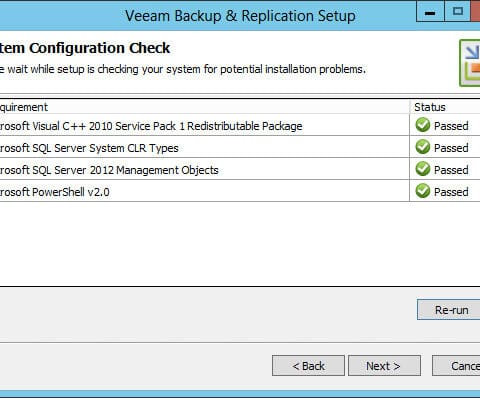Select the Visual C++ 2010 Redistributable row

(x=240, y=125)
